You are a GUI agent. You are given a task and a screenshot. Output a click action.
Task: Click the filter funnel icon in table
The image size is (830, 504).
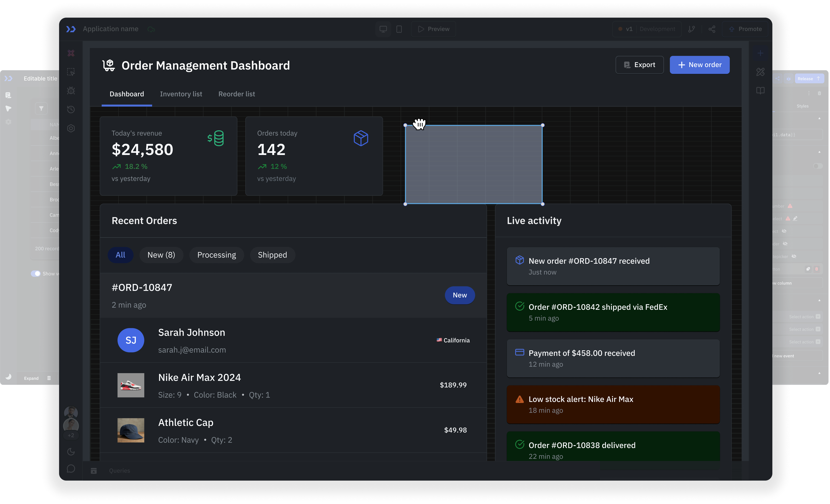(41, 108)
